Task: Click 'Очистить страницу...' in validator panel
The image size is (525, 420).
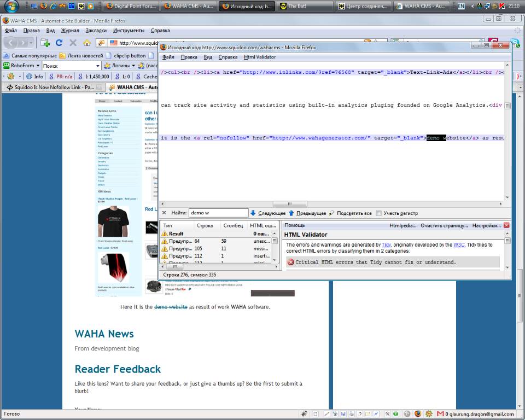Action: (444, 225)
